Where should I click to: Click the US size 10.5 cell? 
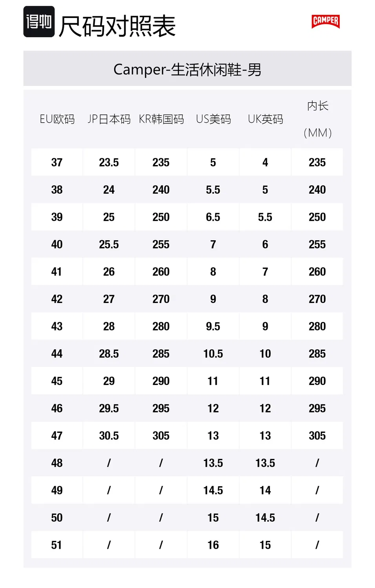[x=213, y=354]
